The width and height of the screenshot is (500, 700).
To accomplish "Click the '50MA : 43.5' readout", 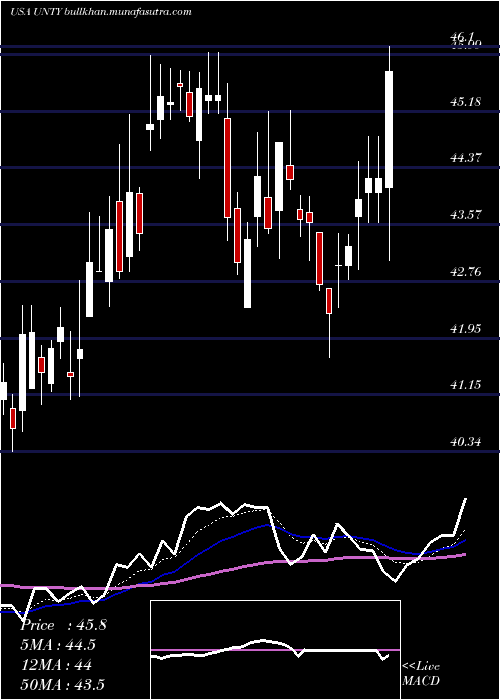I will (x=62, y=685).
